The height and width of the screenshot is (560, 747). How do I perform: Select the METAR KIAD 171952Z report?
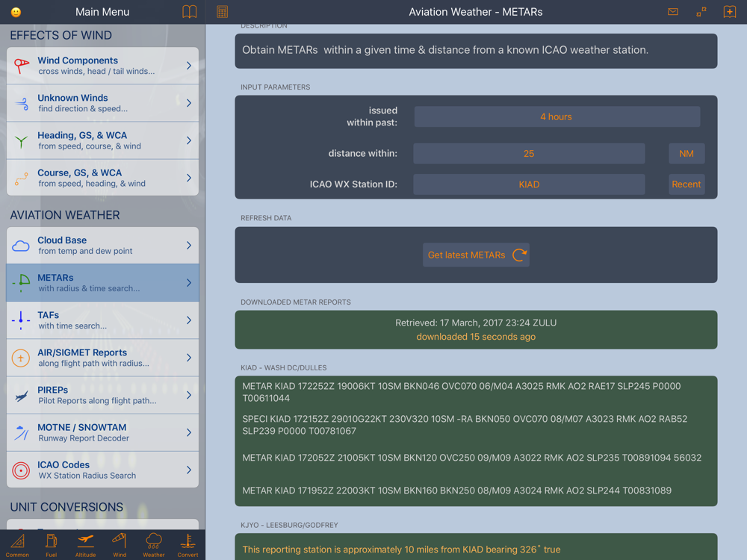coord(457,491)
